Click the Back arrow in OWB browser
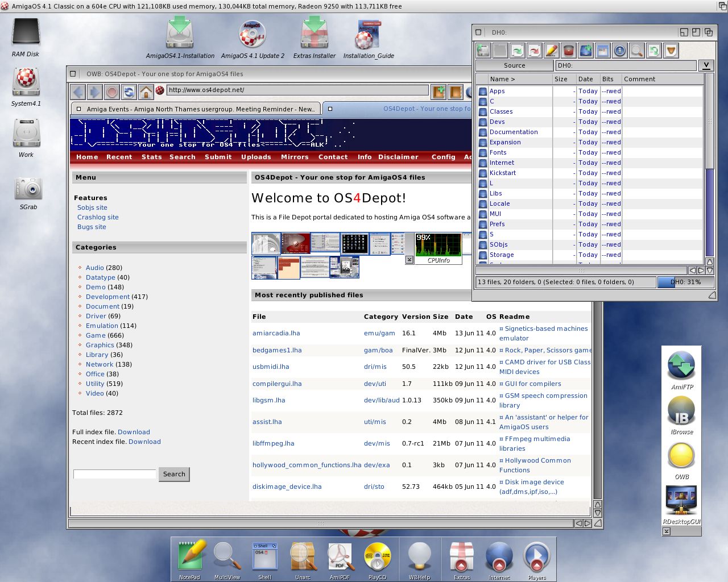The width and height of the screenshot is (728, 582). pos(78,92)
